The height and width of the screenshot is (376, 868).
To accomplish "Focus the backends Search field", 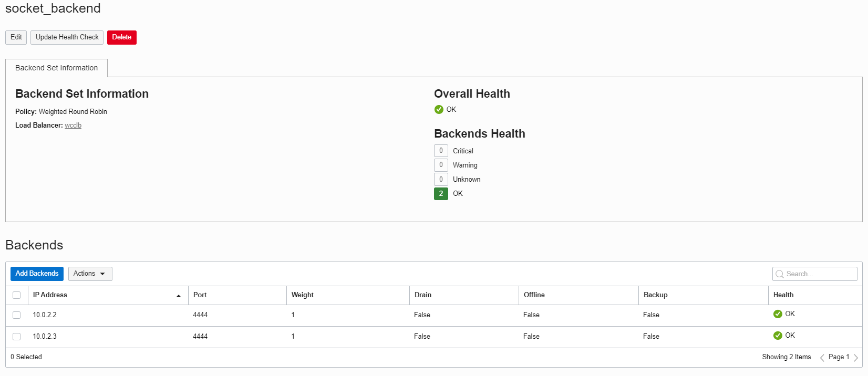I will 814,274.
